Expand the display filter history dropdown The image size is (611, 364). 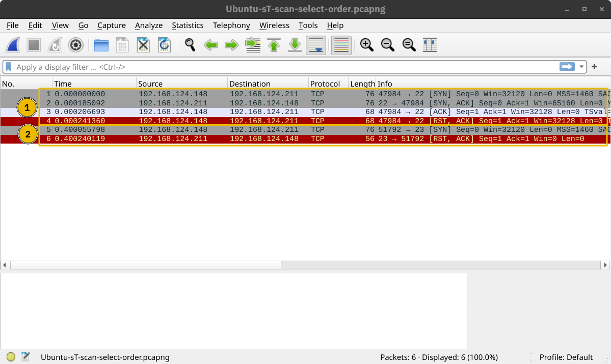point(581,67)
